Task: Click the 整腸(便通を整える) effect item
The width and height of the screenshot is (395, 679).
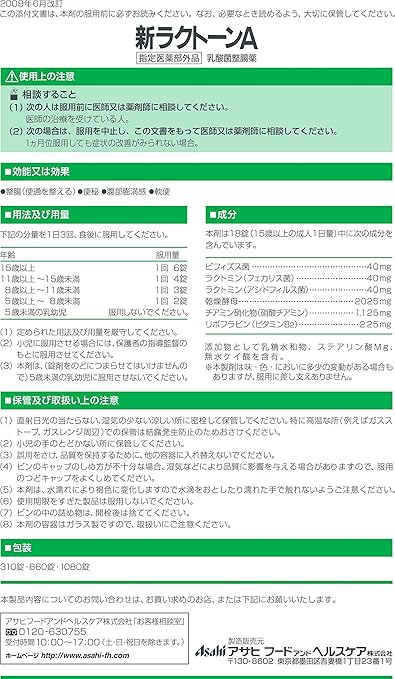Action: (x=39, y=191)
